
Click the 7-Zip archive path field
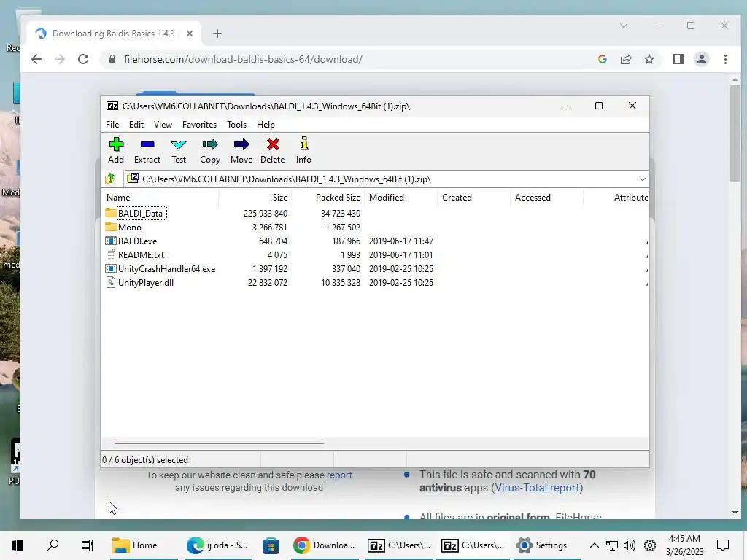click(x=386, y=179)
